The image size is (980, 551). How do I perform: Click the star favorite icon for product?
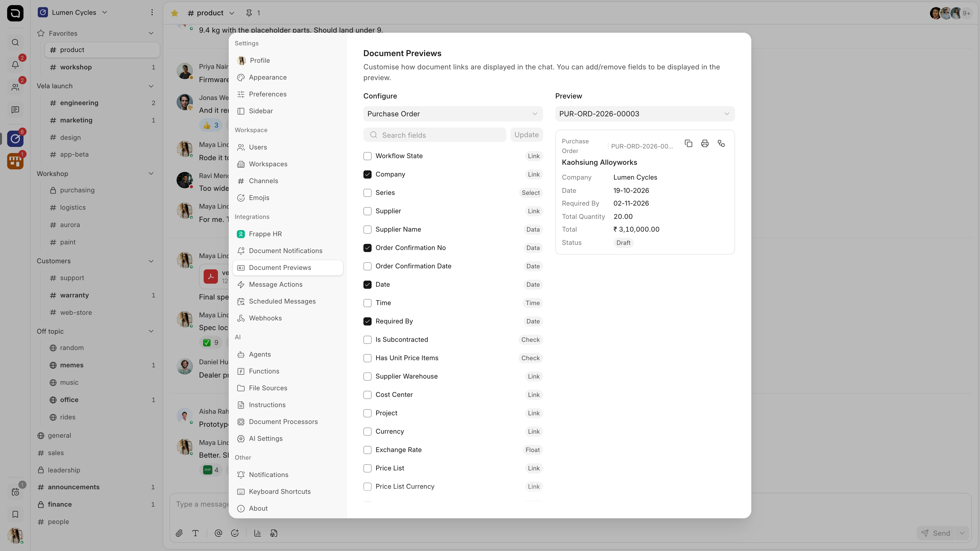point(175,13)
